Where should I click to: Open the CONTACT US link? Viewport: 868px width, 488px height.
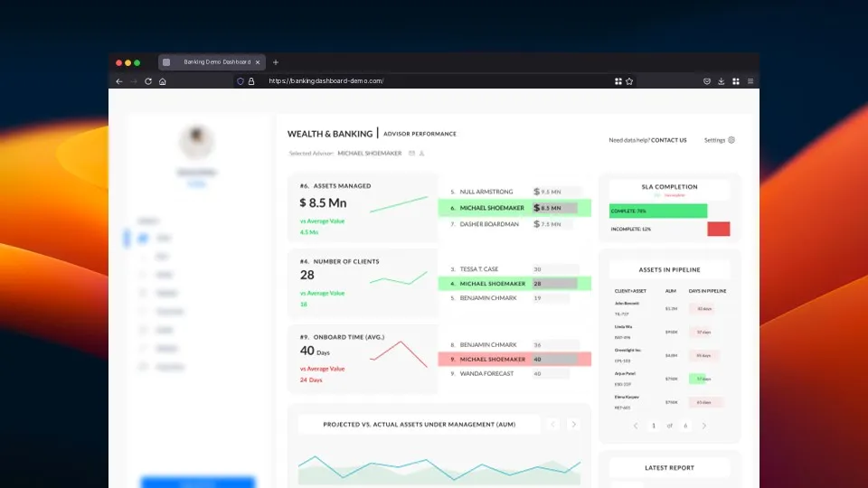[x=669, y=141]
